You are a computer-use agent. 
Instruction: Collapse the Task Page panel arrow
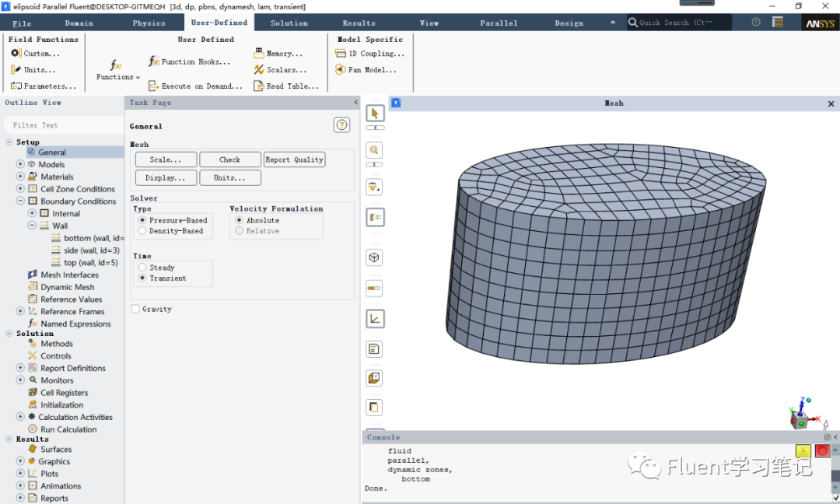355,103
